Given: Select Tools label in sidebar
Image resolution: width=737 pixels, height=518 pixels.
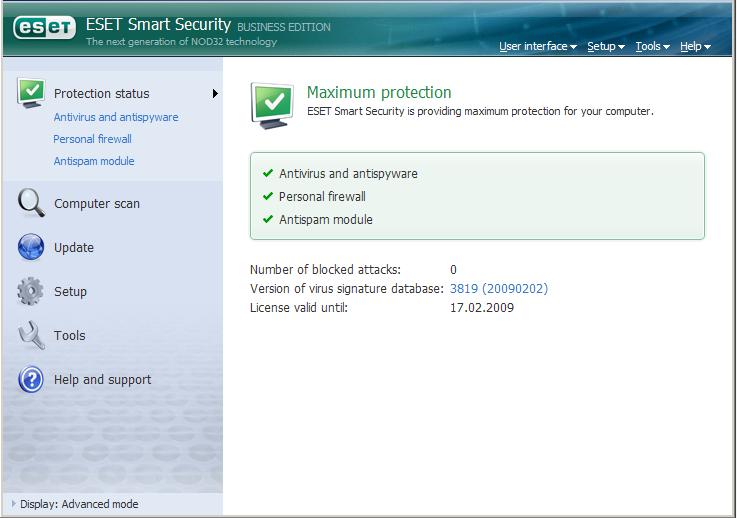Looking at the screenshot, I should (x=70, y=336).
